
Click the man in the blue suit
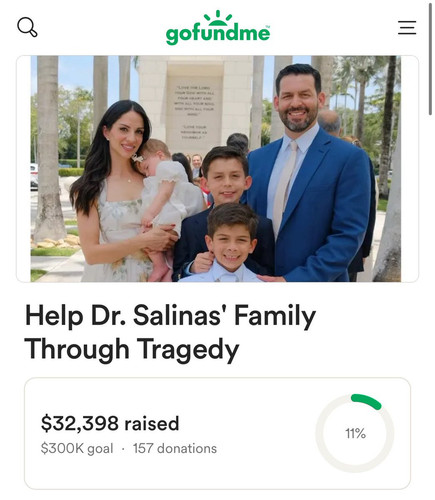pos(308,173)
